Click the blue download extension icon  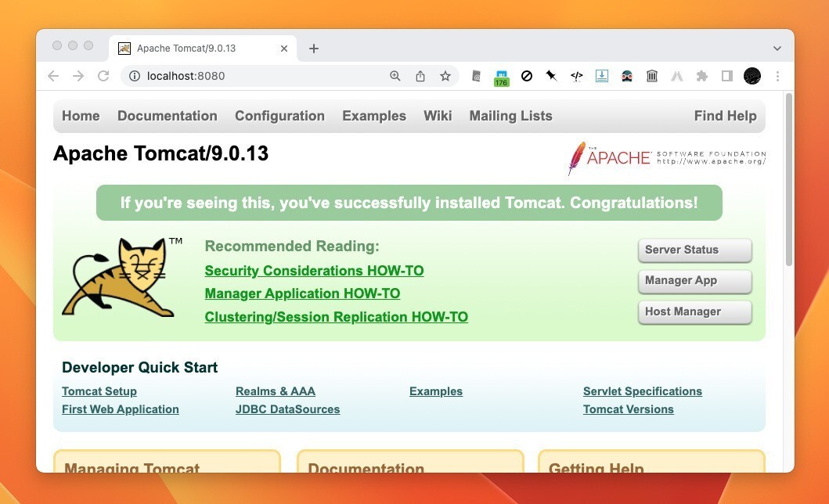[602, 76]
